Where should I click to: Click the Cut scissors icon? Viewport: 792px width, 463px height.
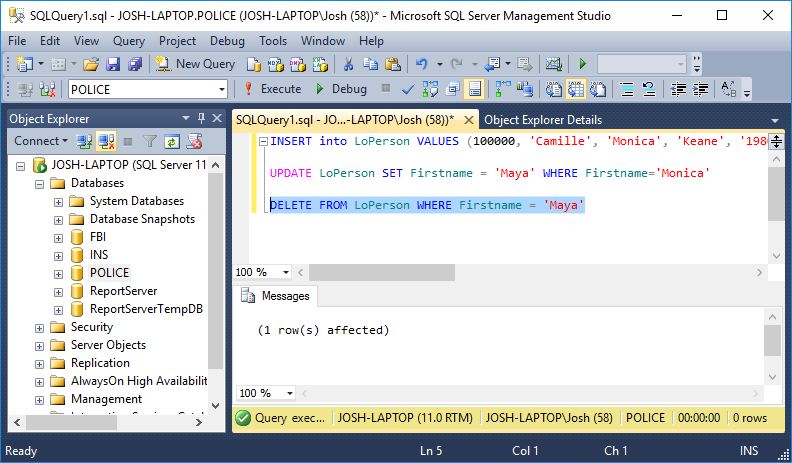348,64
